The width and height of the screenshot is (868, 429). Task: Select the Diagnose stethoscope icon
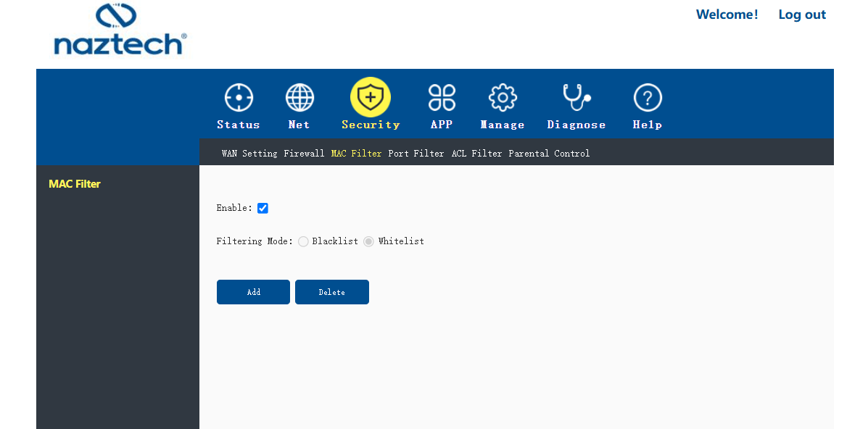(576, 98)
